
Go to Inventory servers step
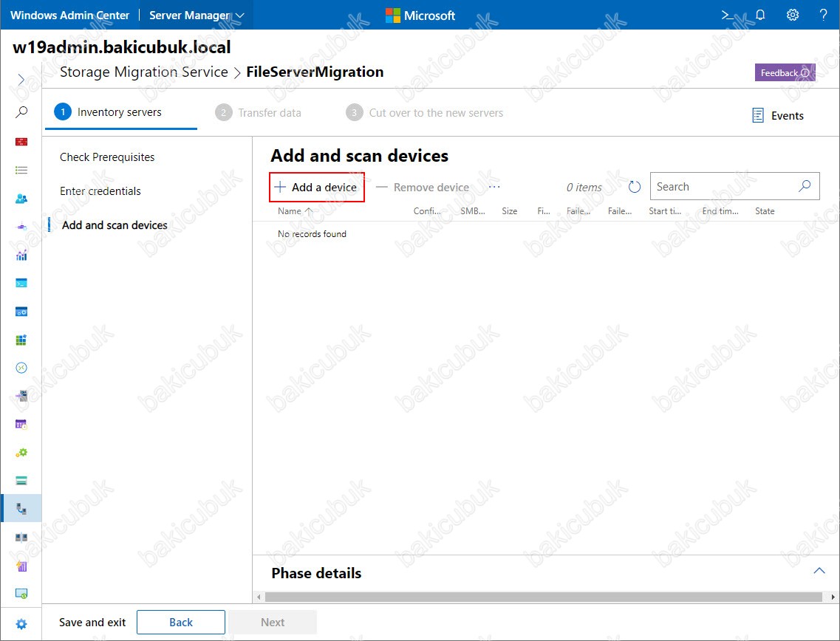108,112
